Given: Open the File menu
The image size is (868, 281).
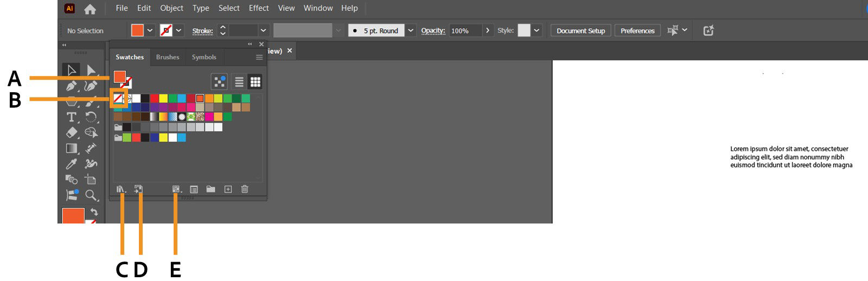Looking at the screenshot, I should click(x=122, y=8).
